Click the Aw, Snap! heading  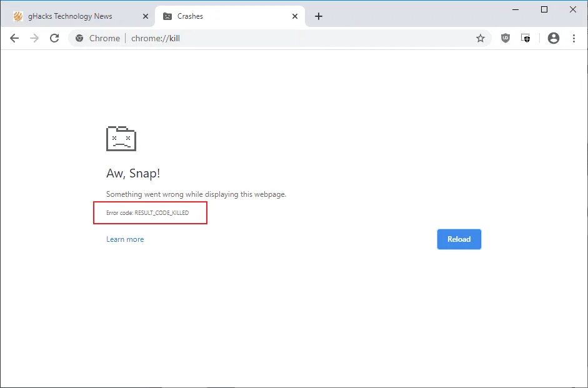133,173
